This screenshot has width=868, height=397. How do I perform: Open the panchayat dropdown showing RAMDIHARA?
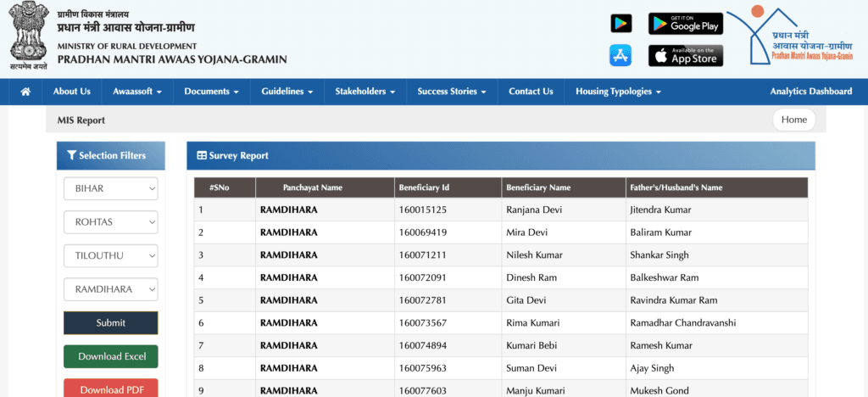click(x=111, y=289)
